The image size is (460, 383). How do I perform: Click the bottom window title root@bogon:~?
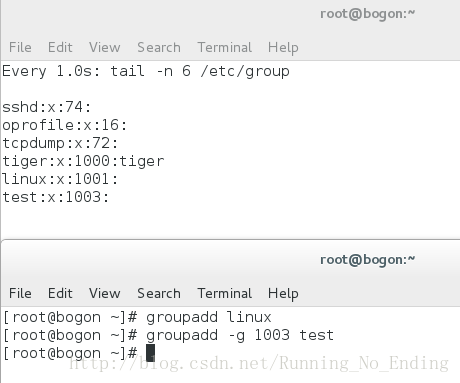click(367, 260)
